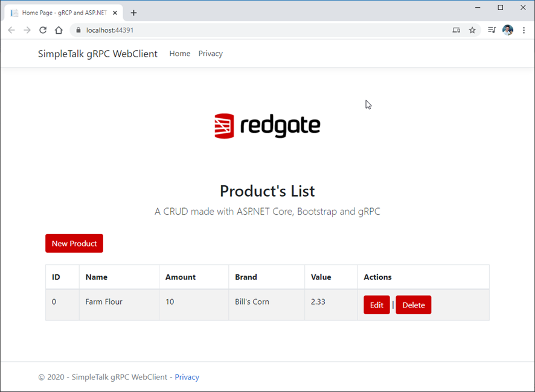Image resolution: width=535 pixels, height=392 pixels.
Task: Delete the Farm Flour product
Action: click(414, 305)
